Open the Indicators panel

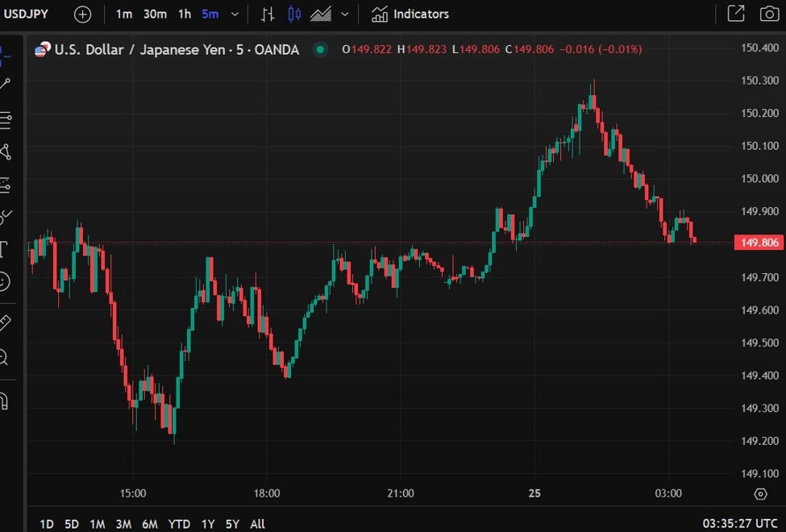(x=410, y=15)
